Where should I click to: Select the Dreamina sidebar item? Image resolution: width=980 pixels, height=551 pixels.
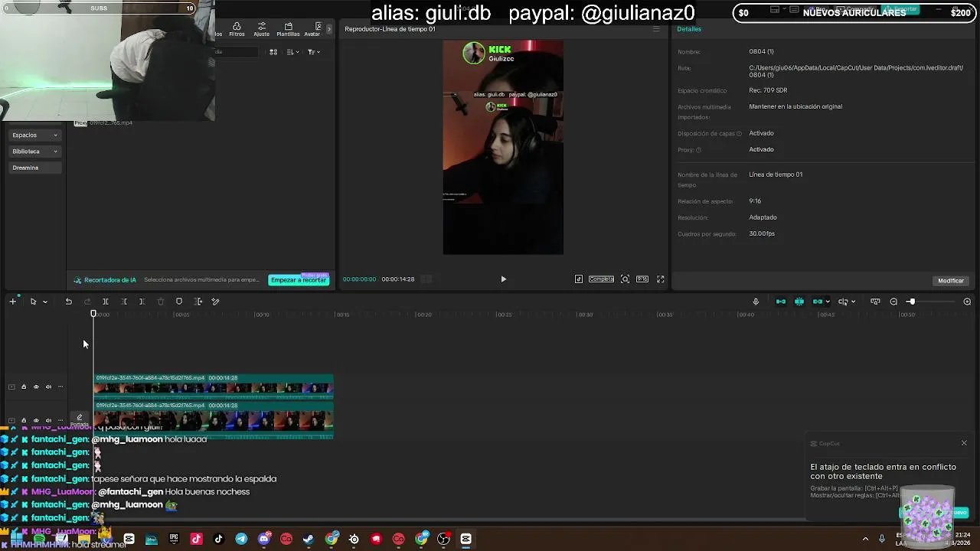[34, 168]
